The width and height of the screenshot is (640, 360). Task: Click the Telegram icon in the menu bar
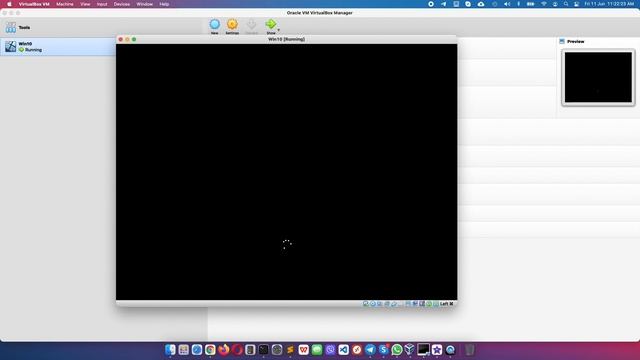(444, 4)
